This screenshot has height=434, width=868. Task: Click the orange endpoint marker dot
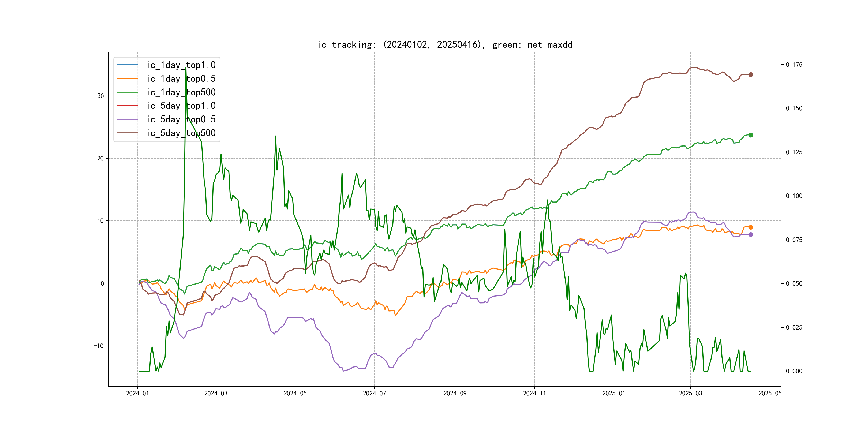751,227
